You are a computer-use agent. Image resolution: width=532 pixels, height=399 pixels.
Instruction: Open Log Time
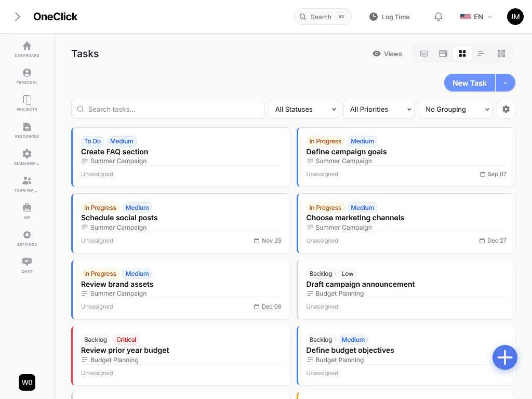tap(389, 17)
